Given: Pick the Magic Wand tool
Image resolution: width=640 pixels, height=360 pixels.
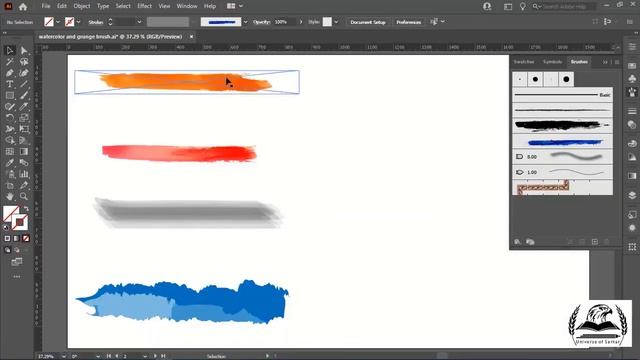Looking at the screenshot, I should click(10, 62).
